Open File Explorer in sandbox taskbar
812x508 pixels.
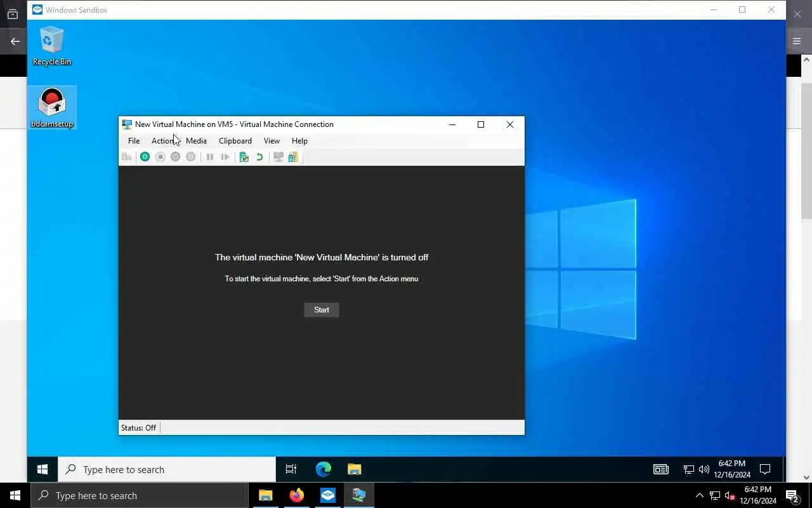point(354,469)
